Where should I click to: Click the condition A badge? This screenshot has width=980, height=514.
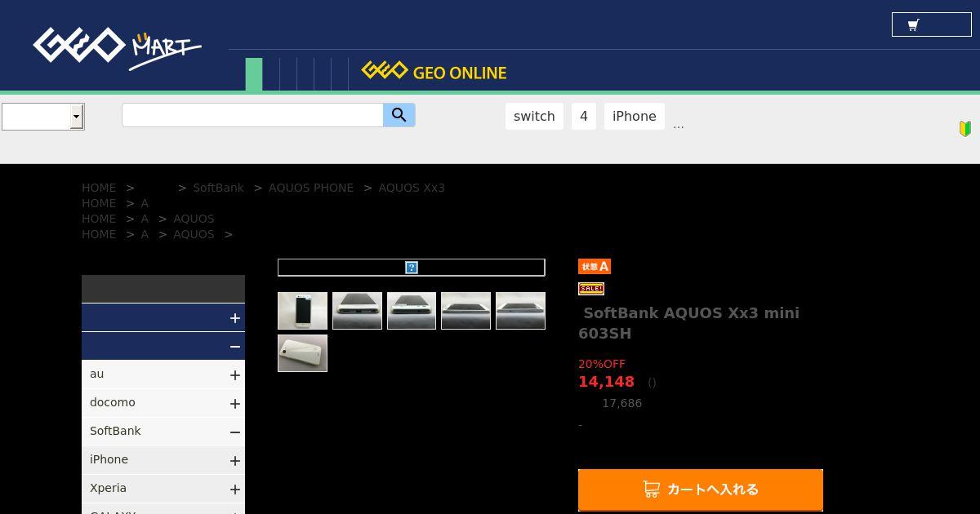point(595,267)
